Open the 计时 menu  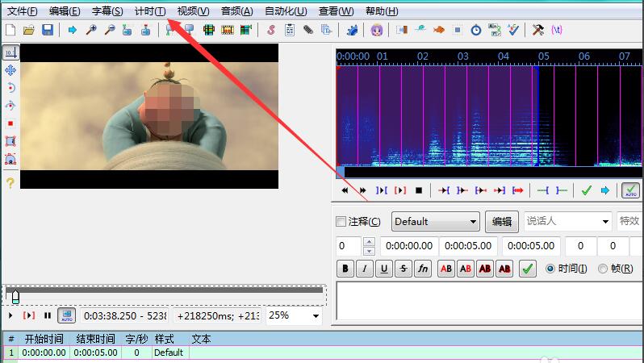(150, 11)
